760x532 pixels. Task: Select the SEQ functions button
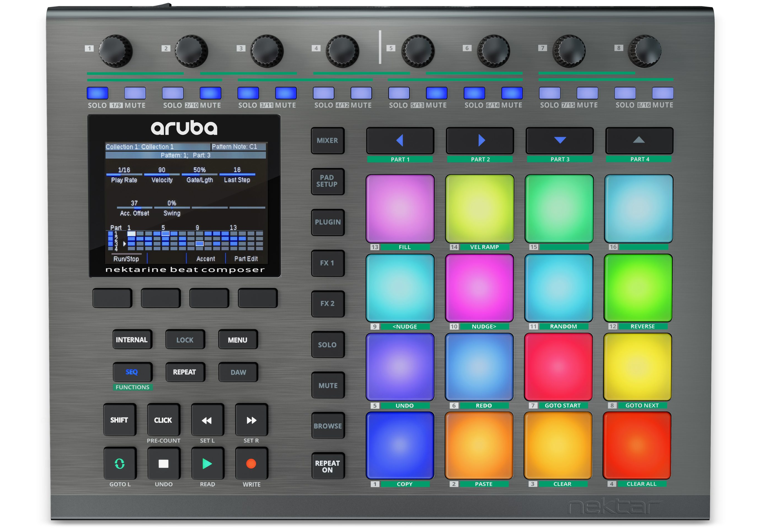(132, 372)
